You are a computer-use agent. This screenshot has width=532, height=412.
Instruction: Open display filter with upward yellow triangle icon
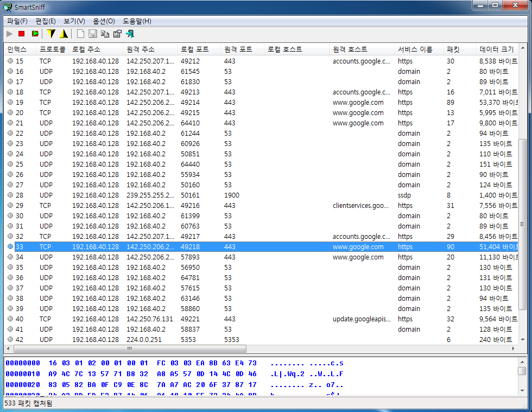coord(64,34)
